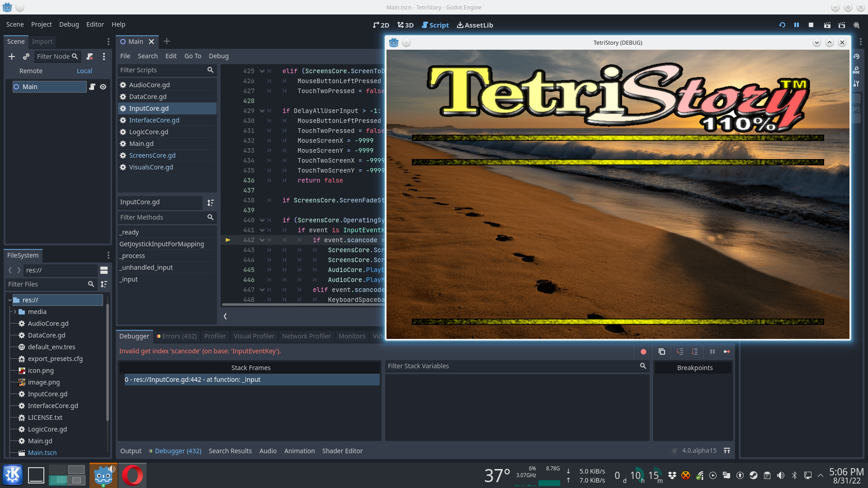Select Main.tscn in FileSystem
The height and width of the screenshot is (488, 868).
[x=42, y=453]
